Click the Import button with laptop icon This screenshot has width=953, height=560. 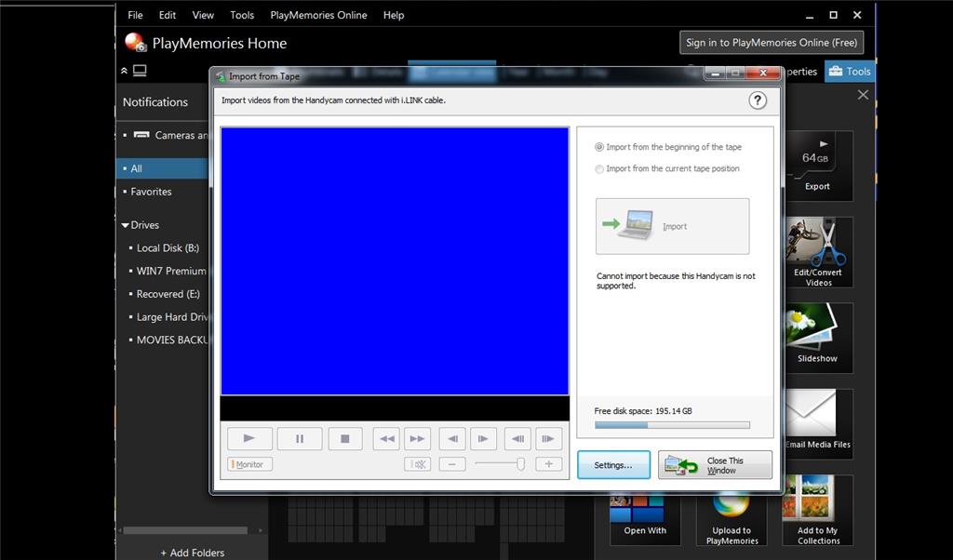click(x=672, y=226)
